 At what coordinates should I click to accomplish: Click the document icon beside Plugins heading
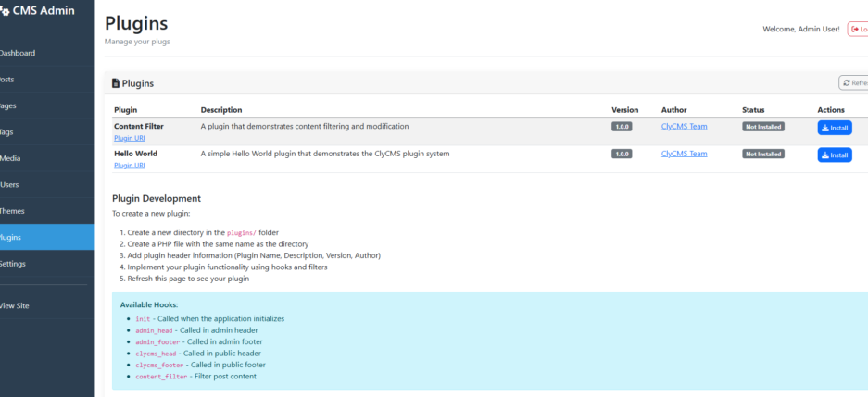pos(116,83)
